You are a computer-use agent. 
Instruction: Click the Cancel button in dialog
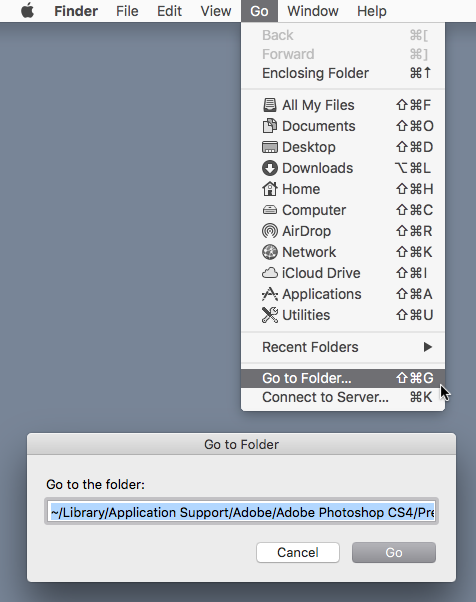298,552
